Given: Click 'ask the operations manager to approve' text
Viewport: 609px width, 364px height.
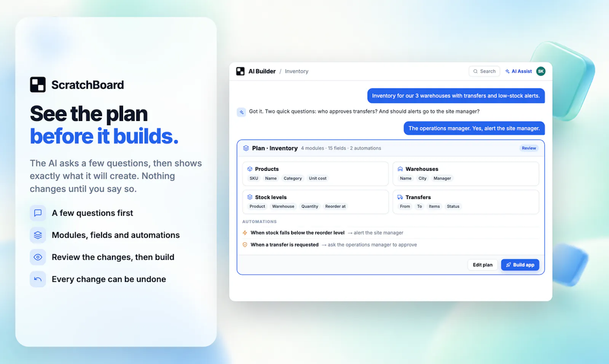Looking at the screenshot, I should pyautogui.click(x=372, y=245).
